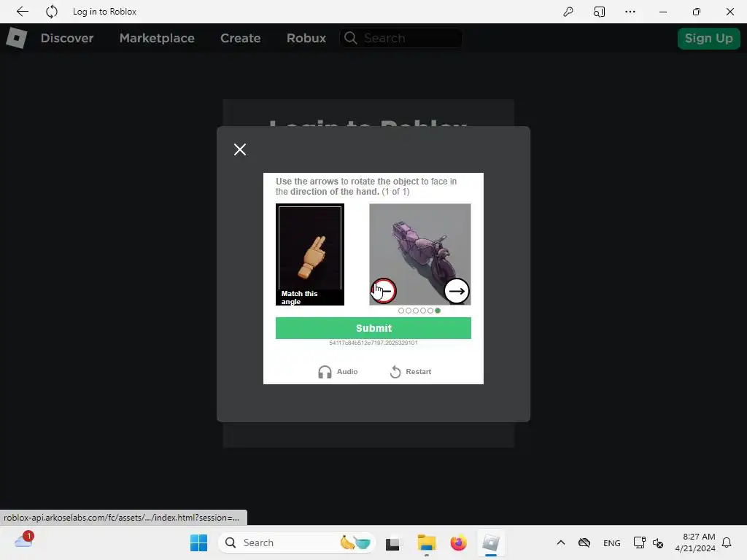Click the captcha session ID text
This screenshot has height=560, width=747.
click(x=373, y=343)
